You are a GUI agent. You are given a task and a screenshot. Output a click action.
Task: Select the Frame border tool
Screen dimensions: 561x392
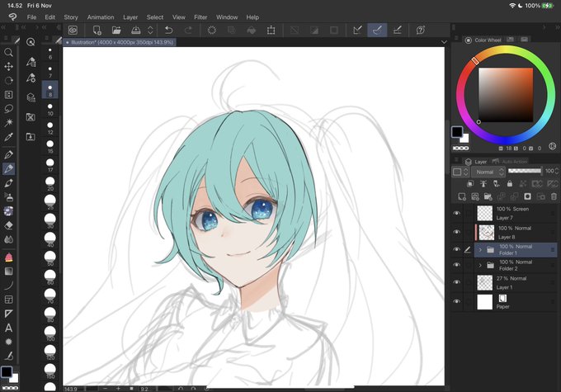[x=8, y=300]
